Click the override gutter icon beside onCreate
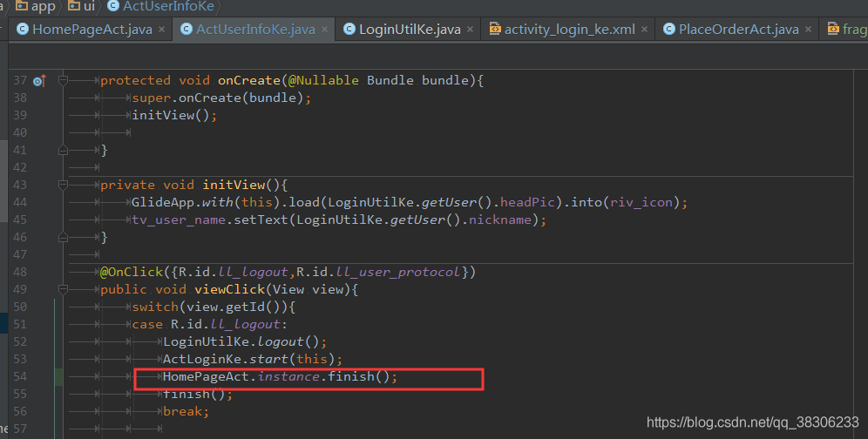This screenshot has width=868, height=439. [x=38, y=81]
